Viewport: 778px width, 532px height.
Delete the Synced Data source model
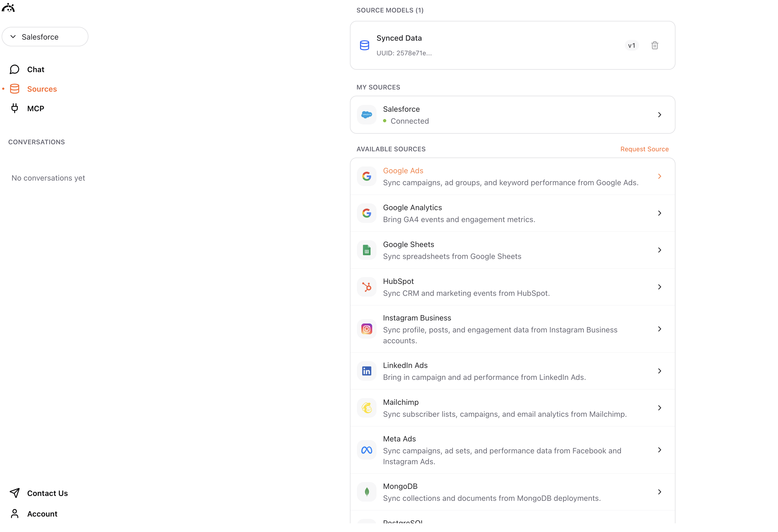coord(655,45)
